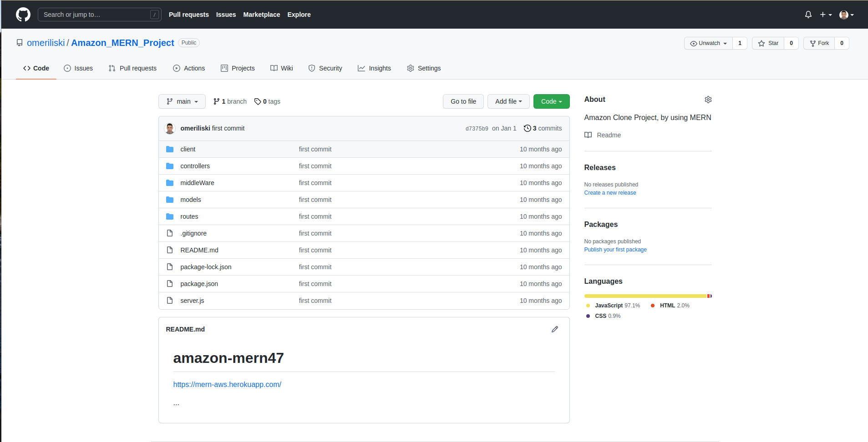
Task: Focus the Search or jump to field
Action: pos(96,15)
